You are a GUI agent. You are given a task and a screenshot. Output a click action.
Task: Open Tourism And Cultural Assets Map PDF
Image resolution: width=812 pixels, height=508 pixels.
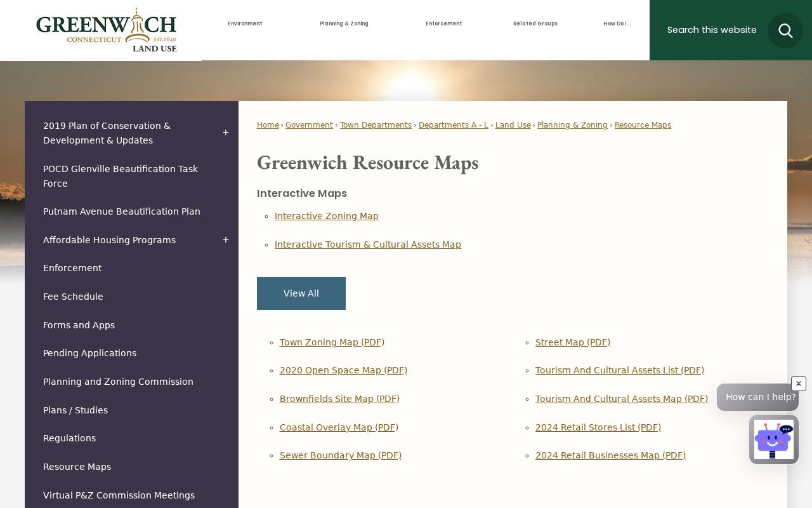pos(622,399)
